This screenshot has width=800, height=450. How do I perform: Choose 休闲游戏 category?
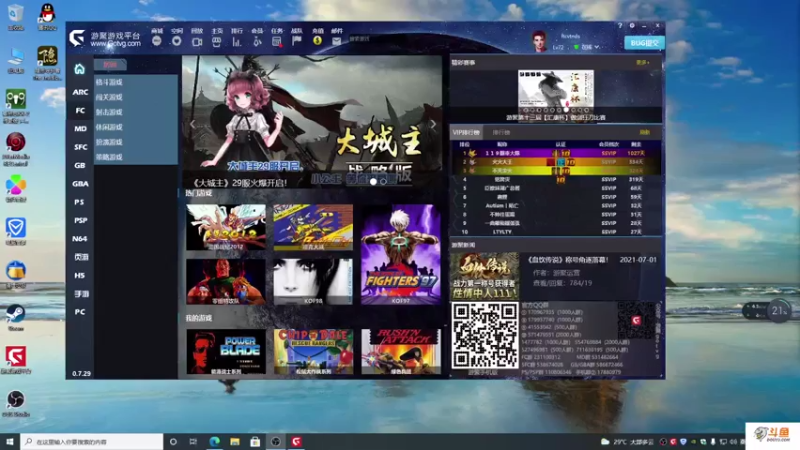click(x=109, y=127)
